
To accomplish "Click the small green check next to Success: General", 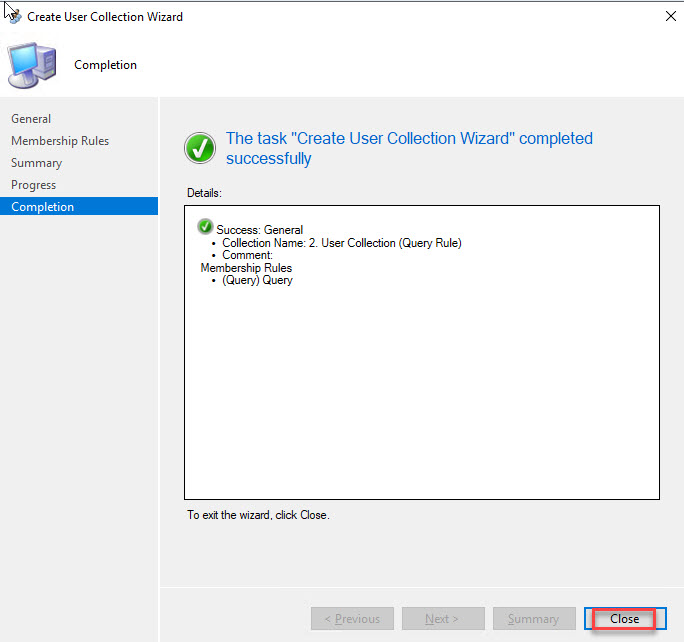I will [x=206, y=227].
